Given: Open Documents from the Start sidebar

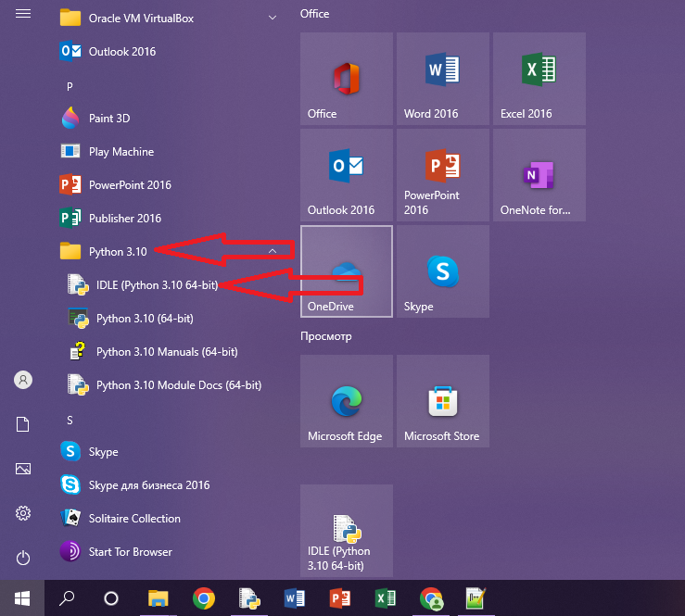Looking at the screenshot, I should [23, 424].
